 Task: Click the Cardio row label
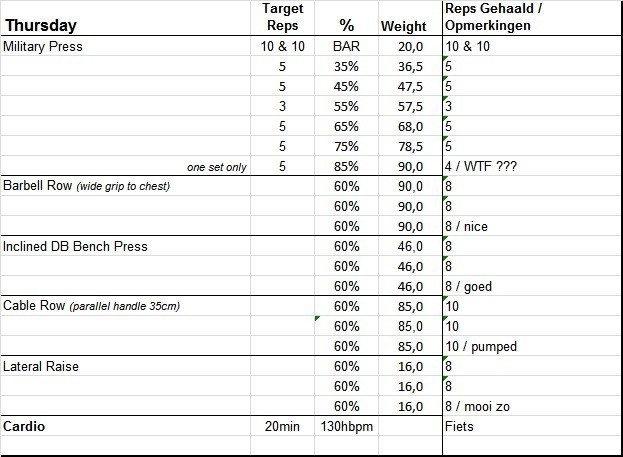click(25, 427)
